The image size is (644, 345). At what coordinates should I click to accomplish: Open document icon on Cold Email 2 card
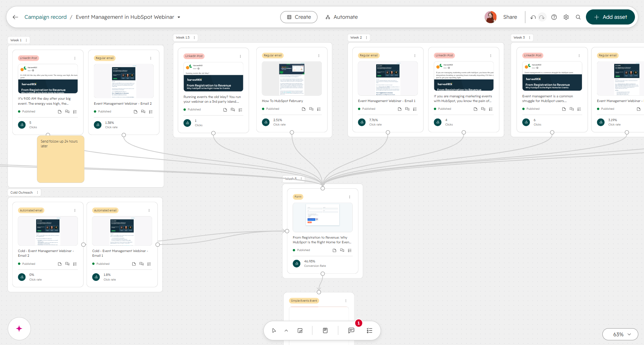pos(60,264)
